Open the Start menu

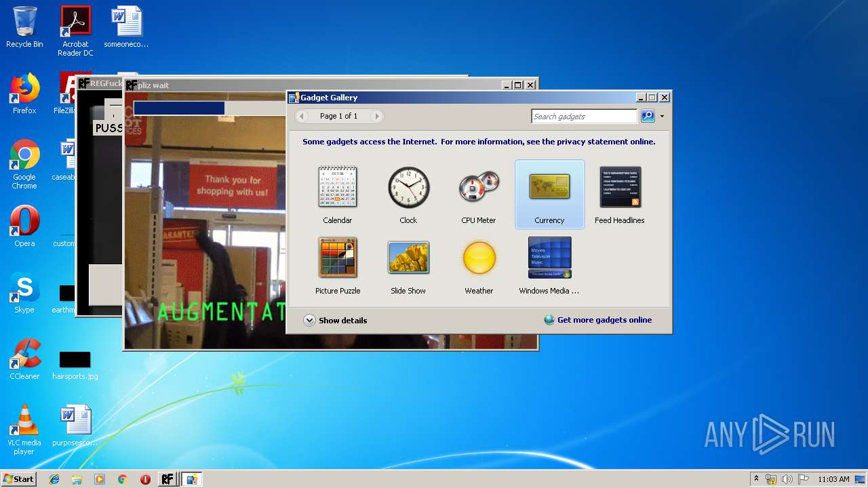coord(18,479)
